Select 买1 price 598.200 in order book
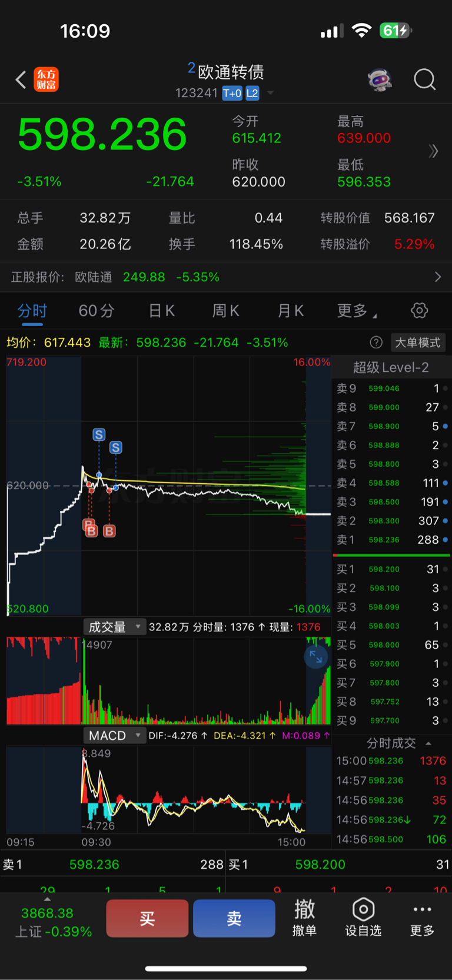 pos(391,569)
